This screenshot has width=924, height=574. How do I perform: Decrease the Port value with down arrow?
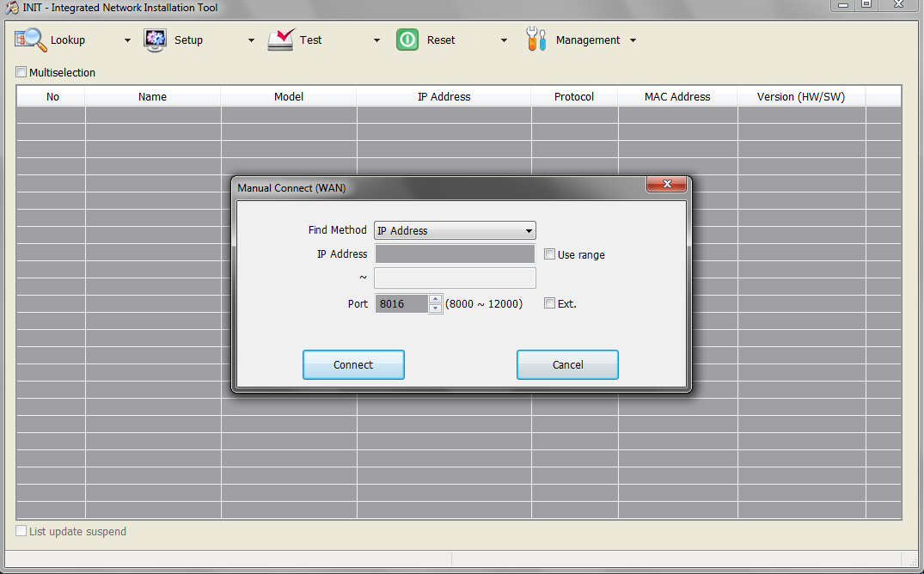pyautogui.click(x=435, y=308)
